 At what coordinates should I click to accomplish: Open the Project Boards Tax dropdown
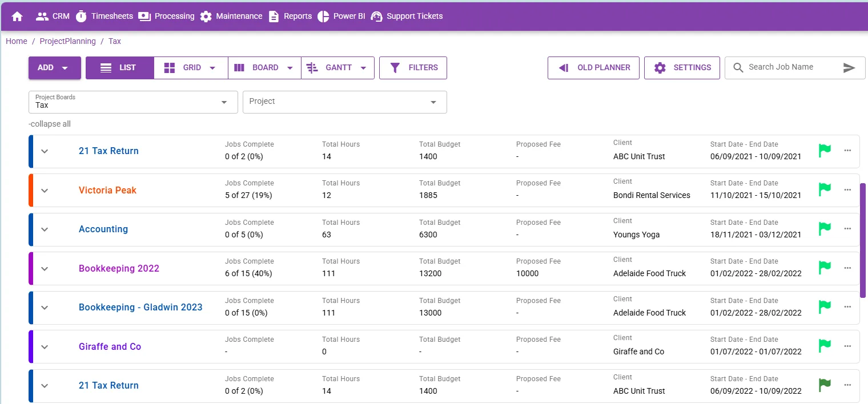click(133, 102)
